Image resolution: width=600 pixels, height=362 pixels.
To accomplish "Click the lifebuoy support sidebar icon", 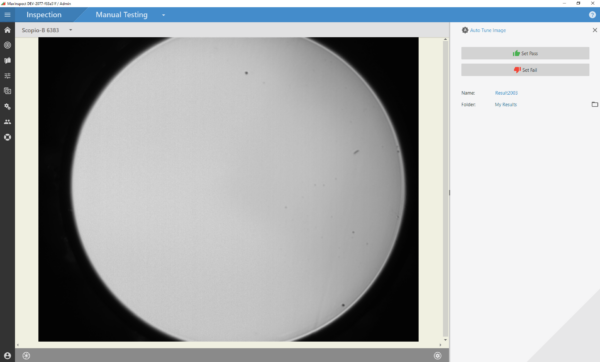I will coord(7,137).
